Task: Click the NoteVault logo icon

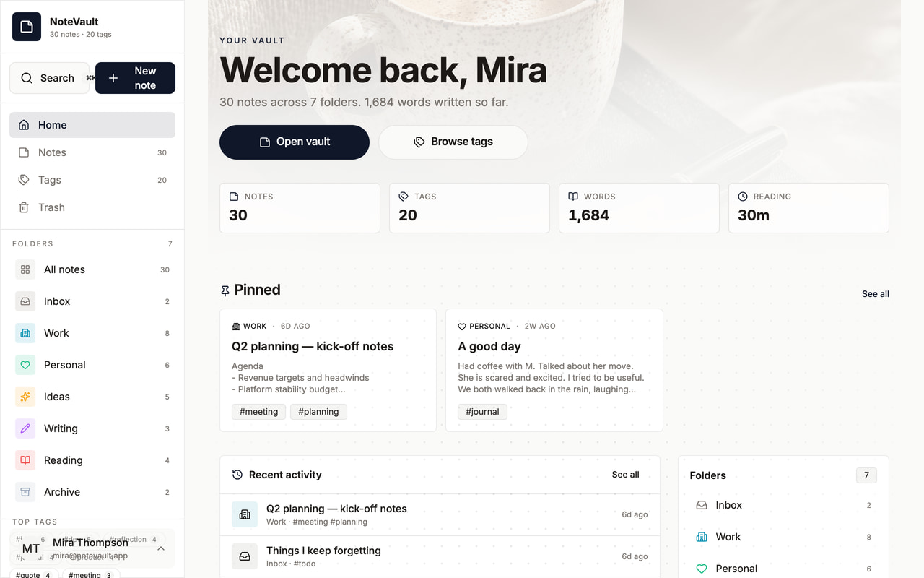Action: 27,27
